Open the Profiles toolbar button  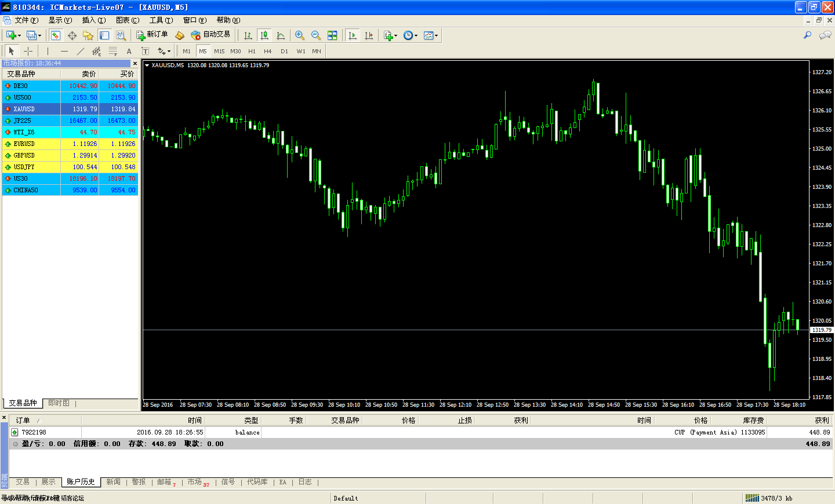[31, 35]
